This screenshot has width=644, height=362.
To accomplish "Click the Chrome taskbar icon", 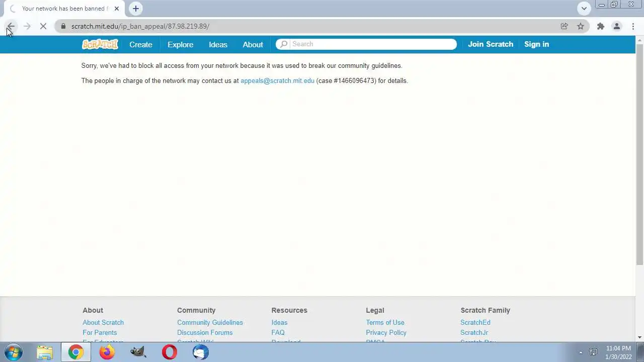I will pos(76,352).
